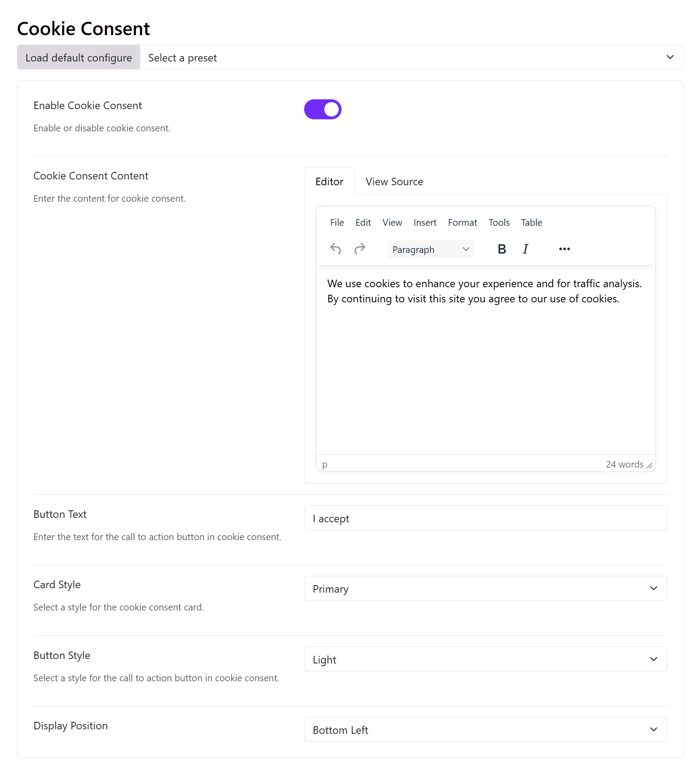The image size is (700, 777).
Task: Click the 24 words counter in status bar
Action: tap(624, 464)
